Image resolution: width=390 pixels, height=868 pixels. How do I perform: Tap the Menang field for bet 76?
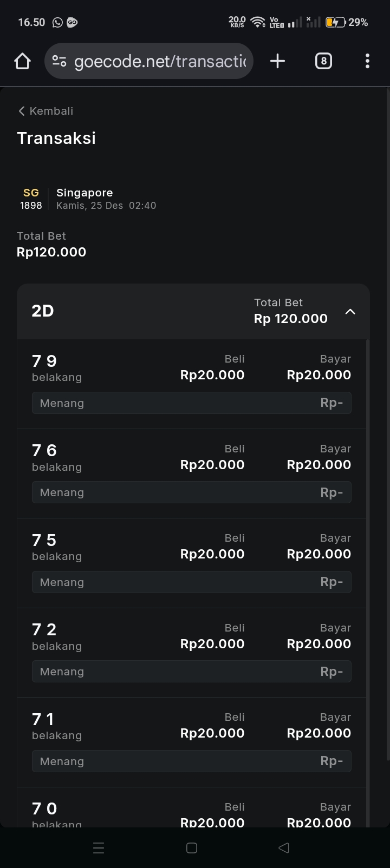point(191,492)
